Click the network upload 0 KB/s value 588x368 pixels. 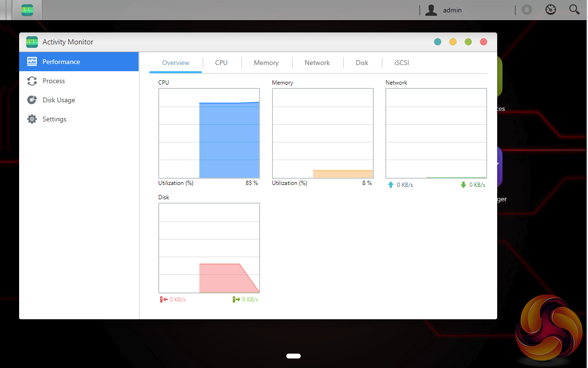point(405,185)
